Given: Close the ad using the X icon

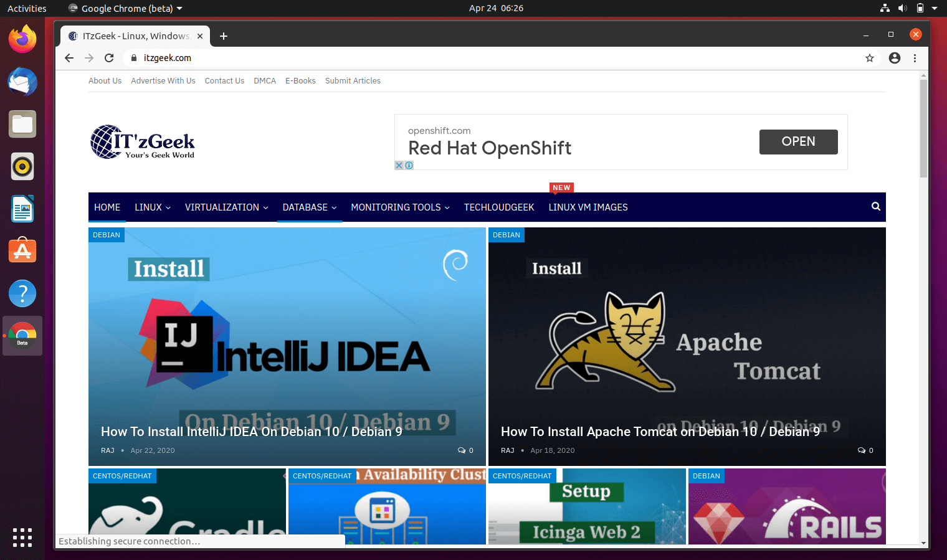Looking at the screenshot, I should (399, 165).
